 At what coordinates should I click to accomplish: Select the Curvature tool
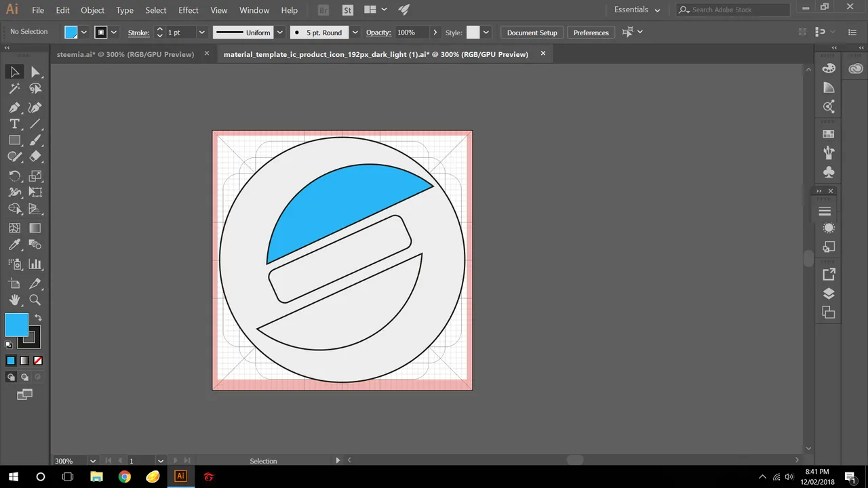pos(35,107)
